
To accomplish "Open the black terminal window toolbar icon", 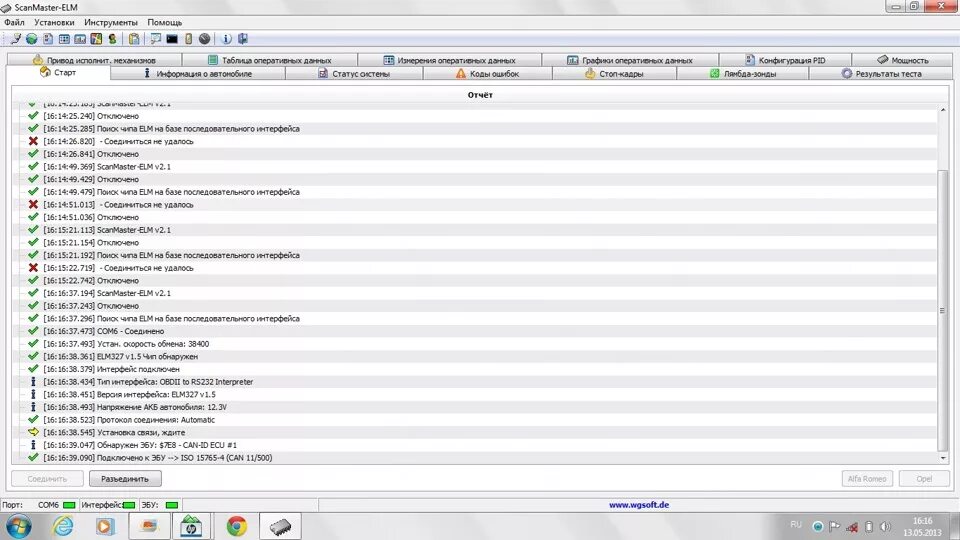I will pyautogui.click(x=172, y=39).
